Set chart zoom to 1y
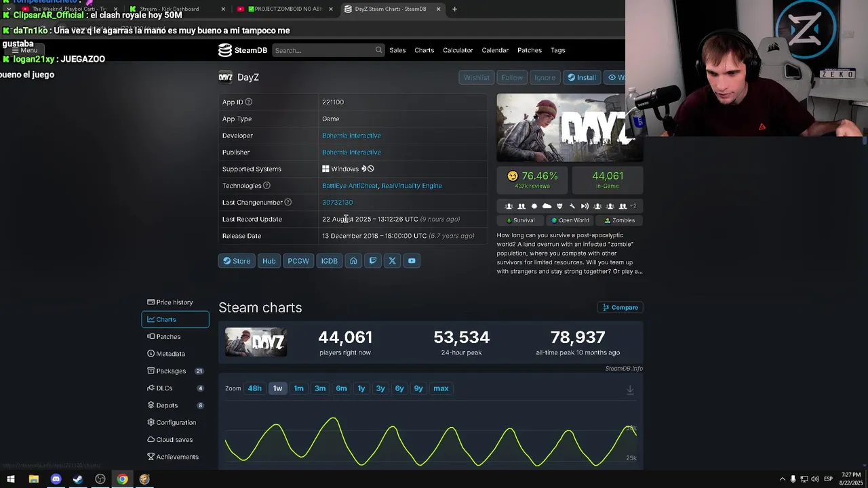Image resolution: width=868 pixels, height=488 pixels. pos(361,388)
